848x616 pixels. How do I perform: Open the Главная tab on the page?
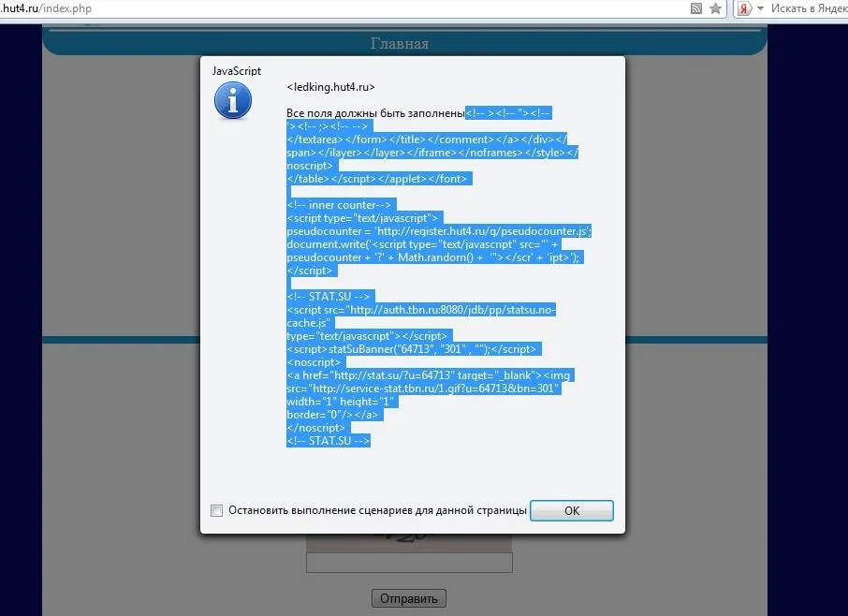pyautogui.click(x=399, y=43)
